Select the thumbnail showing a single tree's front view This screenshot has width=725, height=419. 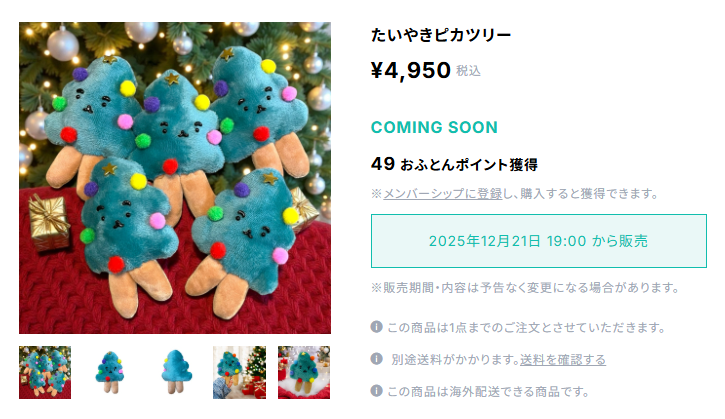click(110, 372)
